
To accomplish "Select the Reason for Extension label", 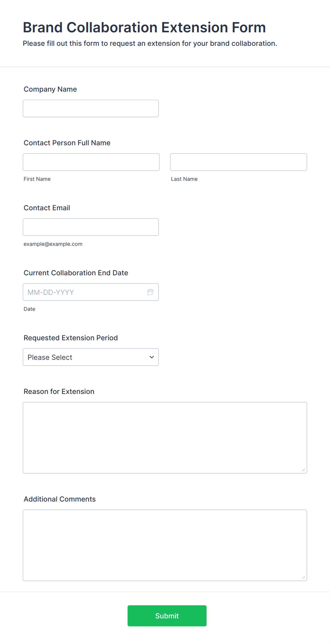I will [x=59, y=391].
